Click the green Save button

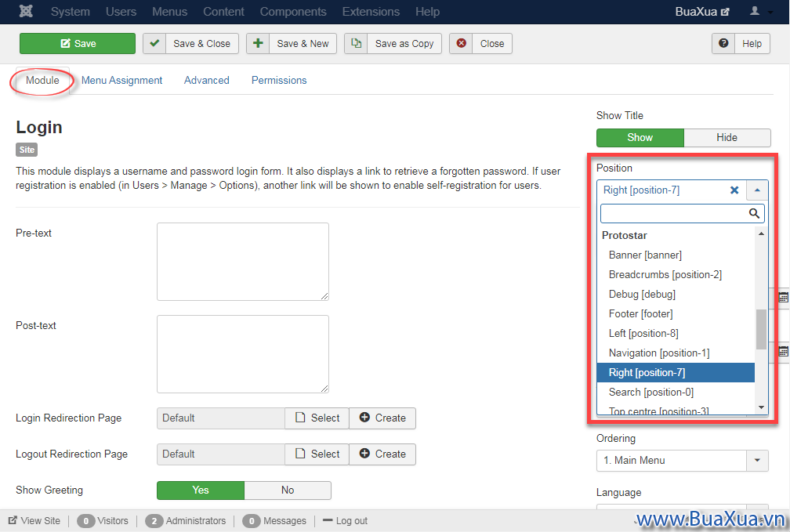pos(78,43)
